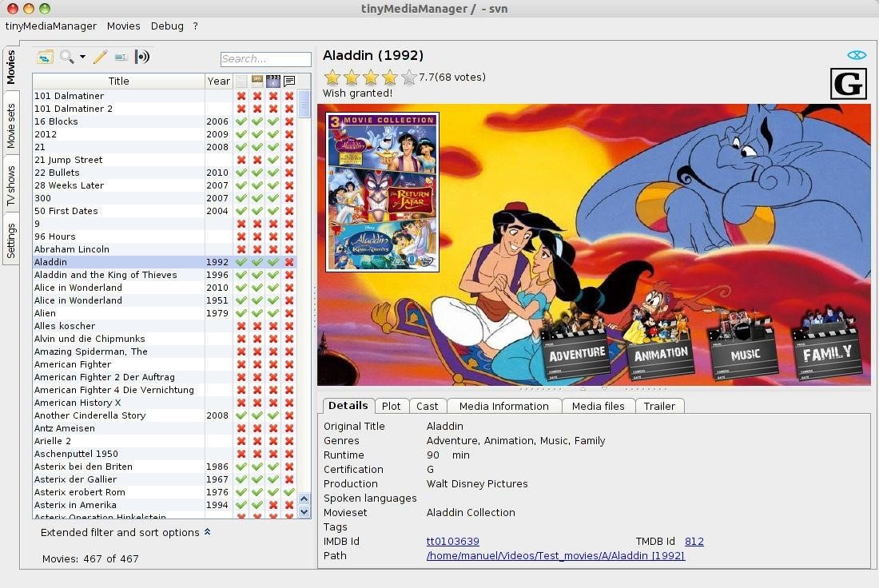The width and height of the screenshot is (879, 588).
Task: Select the movie row Alien
Action: point(165,313)
